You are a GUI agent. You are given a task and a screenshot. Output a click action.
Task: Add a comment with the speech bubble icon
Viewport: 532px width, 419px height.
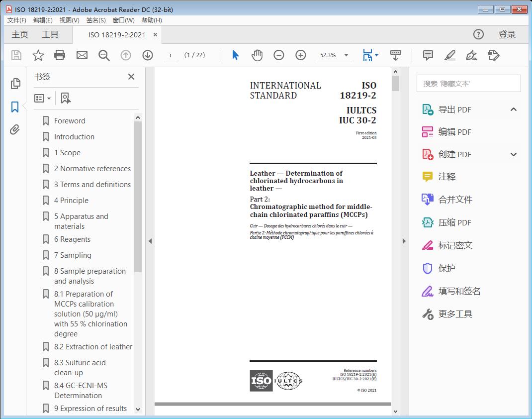427,55
